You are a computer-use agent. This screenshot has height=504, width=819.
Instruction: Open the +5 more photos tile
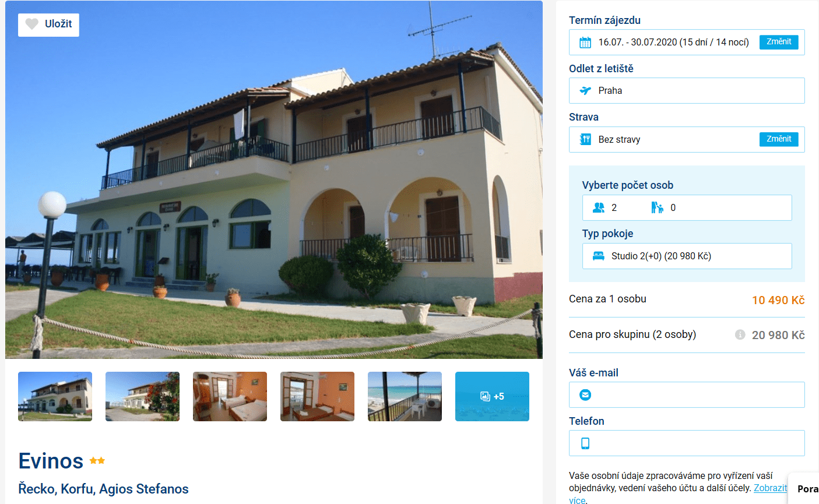pos(492,396)
